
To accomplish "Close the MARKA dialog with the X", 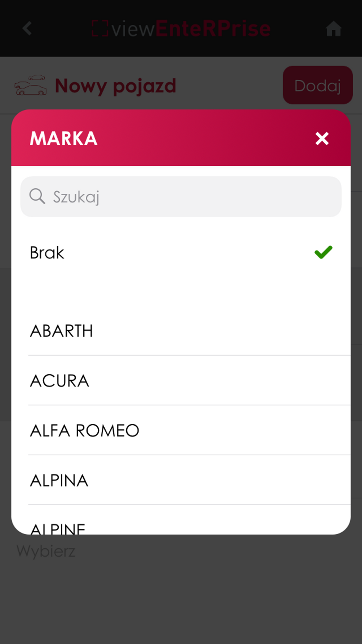I will [322, 138].
